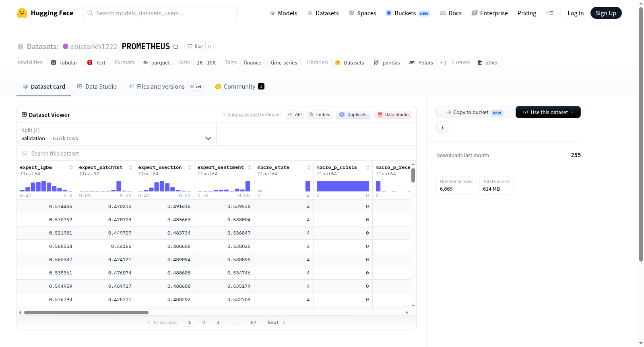Image resolution: width=644 pixels, height=347 pixels.
Task: Open the API button in Dataset Viewer
Action: (295, 114)
